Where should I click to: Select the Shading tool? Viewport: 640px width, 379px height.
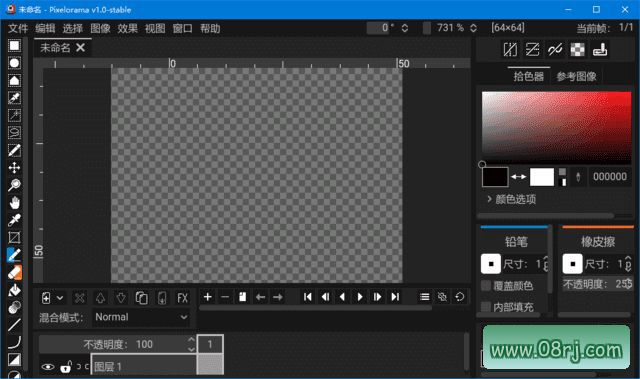coord(14,308)
